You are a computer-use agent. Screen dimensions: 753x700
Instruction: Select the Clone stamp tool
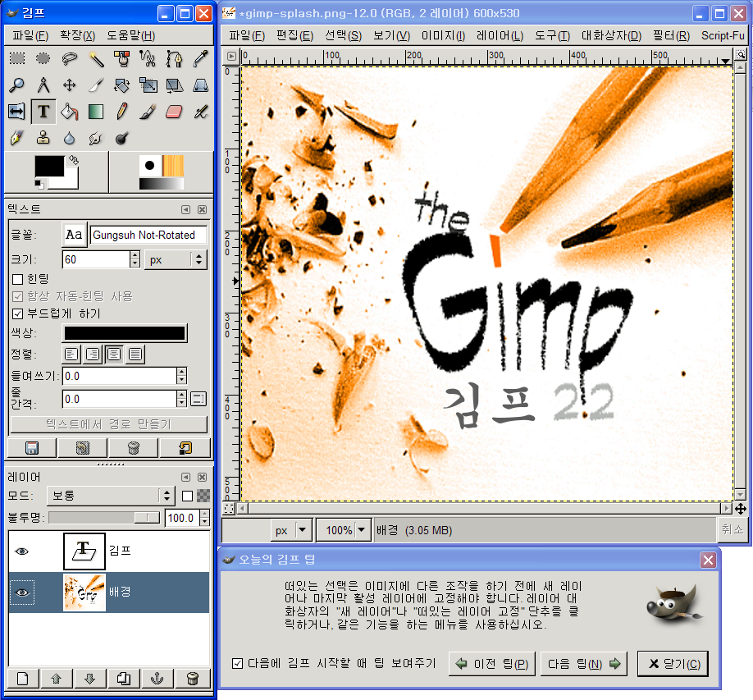(x=43, y=139)
